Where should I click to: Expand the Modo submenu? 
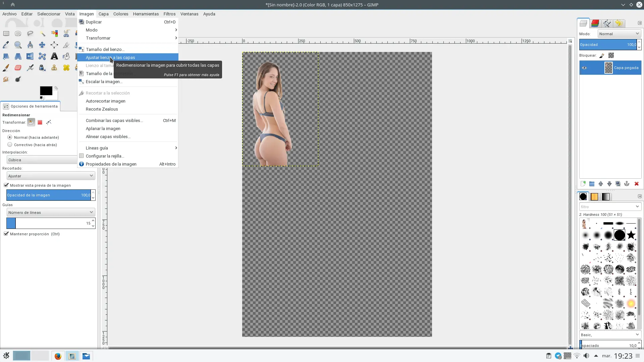tap(128, 30)
